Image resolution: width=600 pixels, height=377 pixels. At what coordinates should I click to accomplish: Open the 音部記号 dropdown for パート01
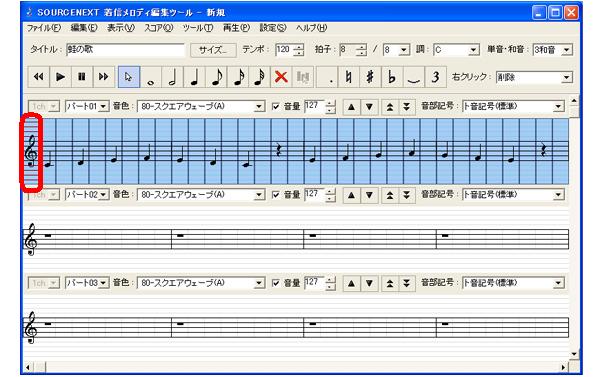(559, 107)
